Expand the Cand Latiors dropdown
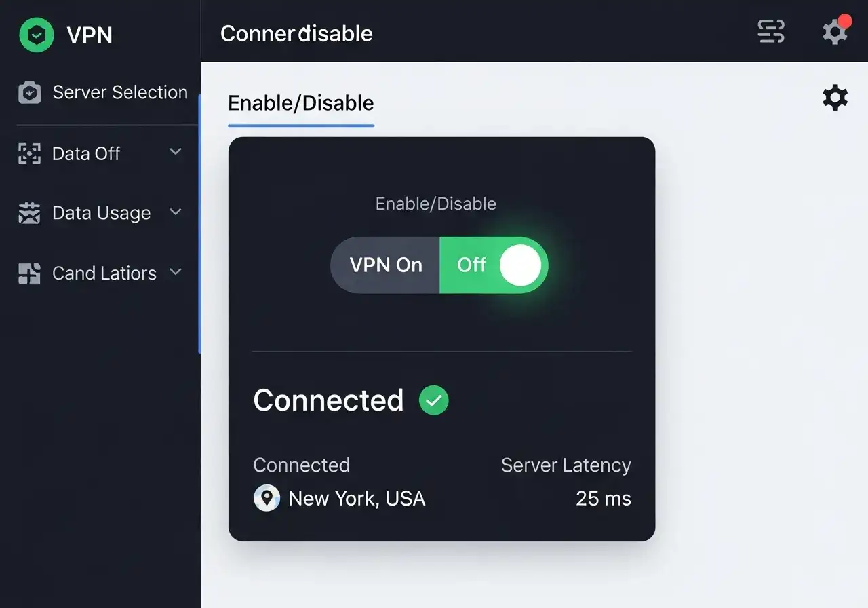Image resolution: width=868 pixels, height=608 pixels. point(176,271)
